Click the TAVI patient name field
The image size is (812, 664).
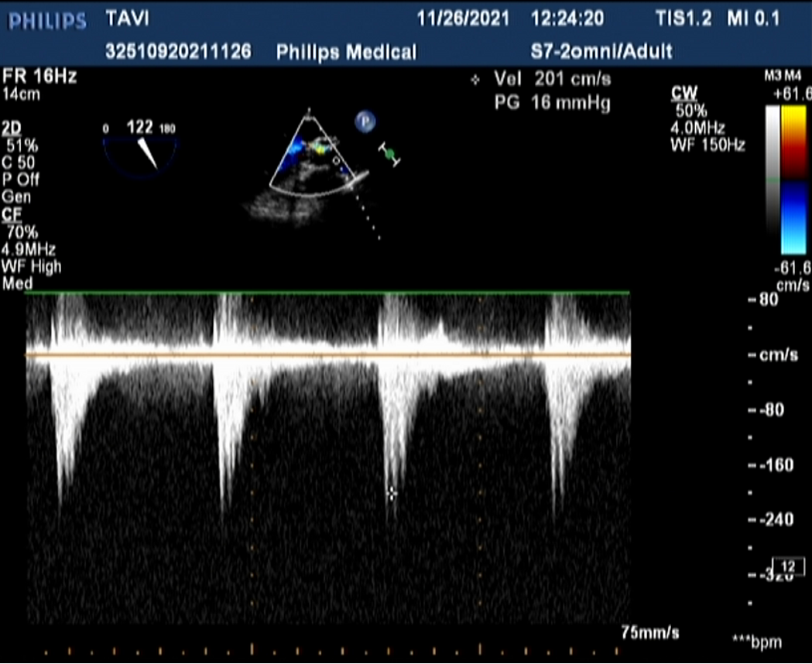pos(128,20)
